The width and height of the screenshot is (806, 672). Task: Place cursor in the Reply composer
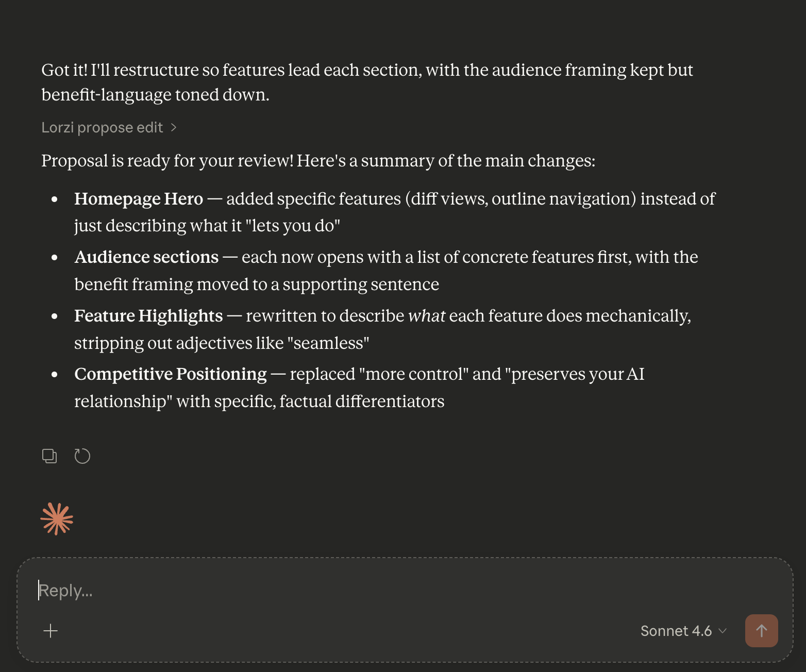(309, 590)
